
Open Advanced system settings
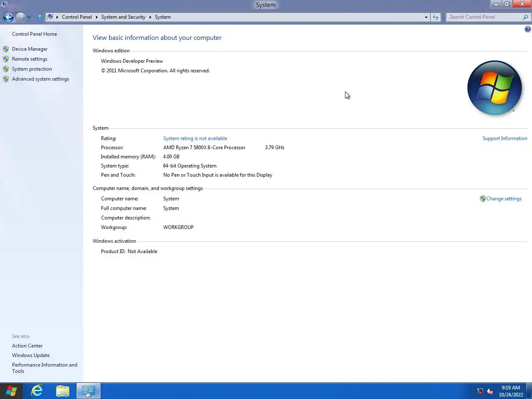coord(41,79)
